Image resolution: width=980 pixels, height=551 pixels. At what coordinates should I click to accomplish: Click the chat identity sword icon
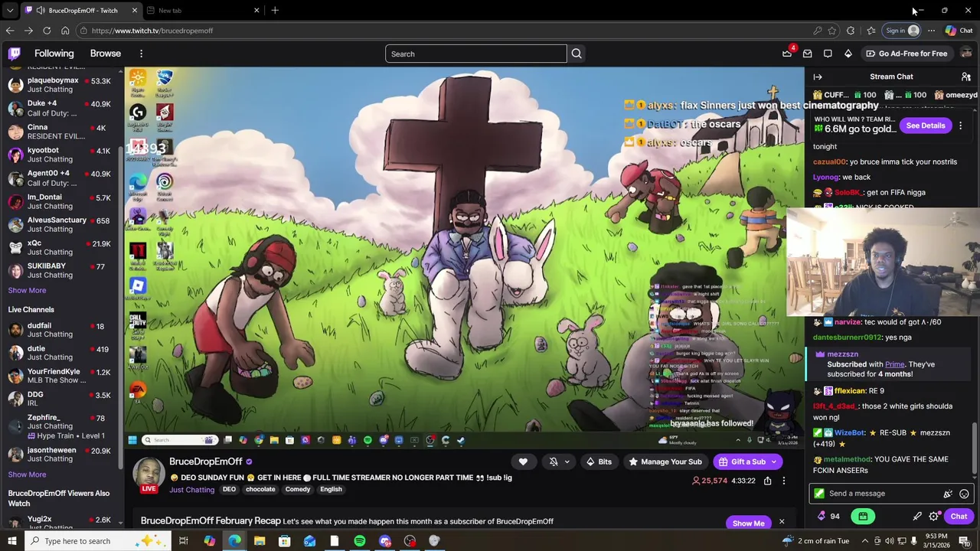917,517
